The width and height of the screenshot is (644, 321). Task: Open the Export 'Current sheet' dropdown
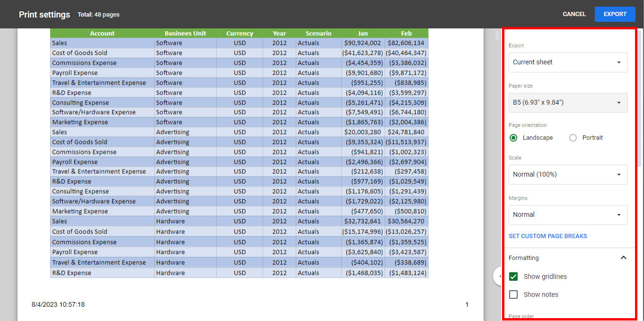coord(568,62)
